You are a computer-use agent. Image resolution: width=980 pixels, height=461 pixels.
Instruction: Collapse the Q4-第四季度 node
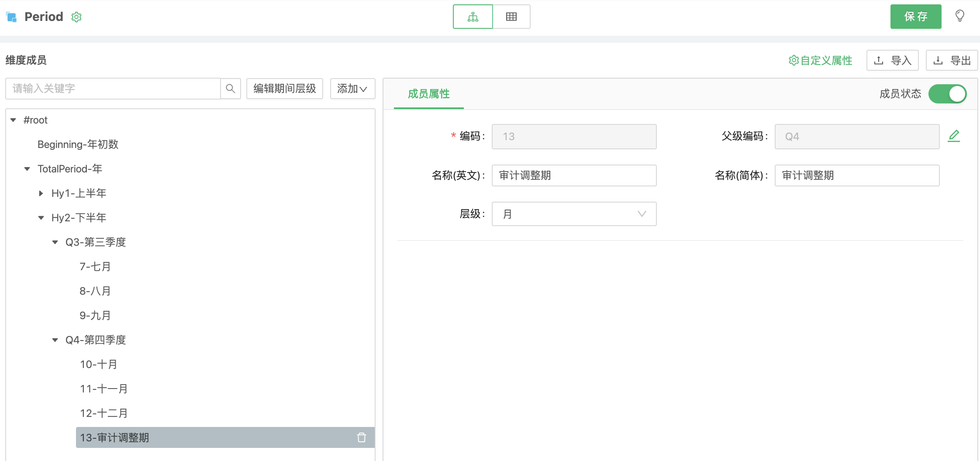55,340
